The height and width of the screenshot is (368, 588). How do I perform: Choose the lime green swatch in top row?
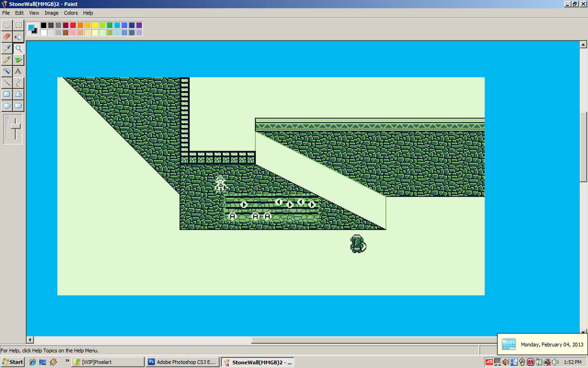(x=102, y=25)
